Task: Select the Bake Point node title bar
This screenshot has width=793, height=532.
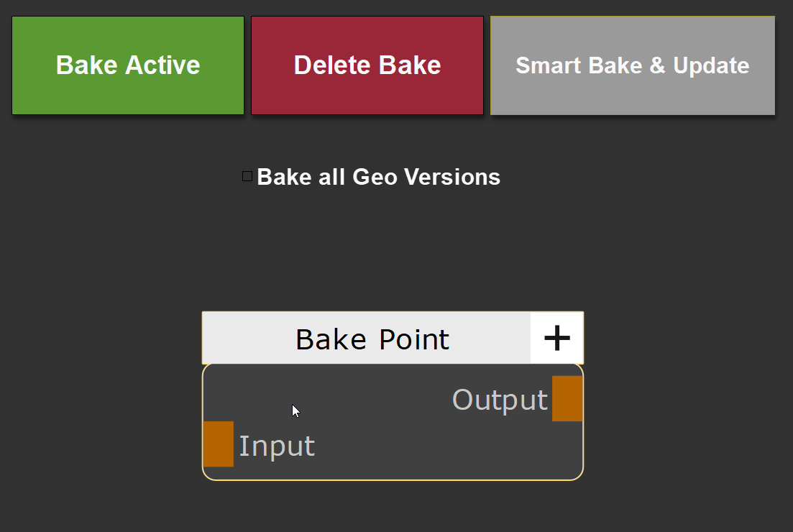Action: (367, 338)
